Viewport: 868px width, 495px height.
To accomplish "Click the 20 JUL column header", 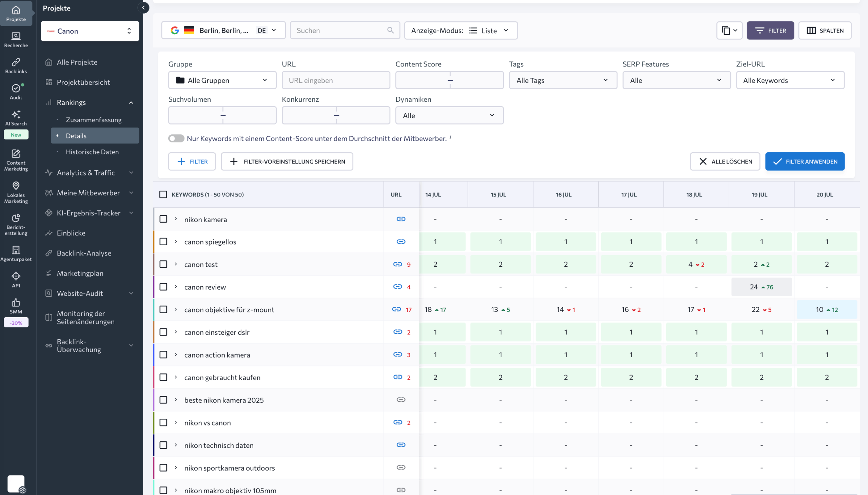I will click(825, 194).
